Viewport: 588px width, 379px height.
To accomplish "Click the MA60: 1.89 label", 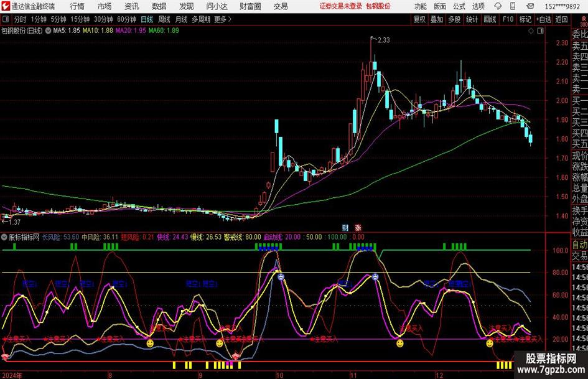I will 164,30.
